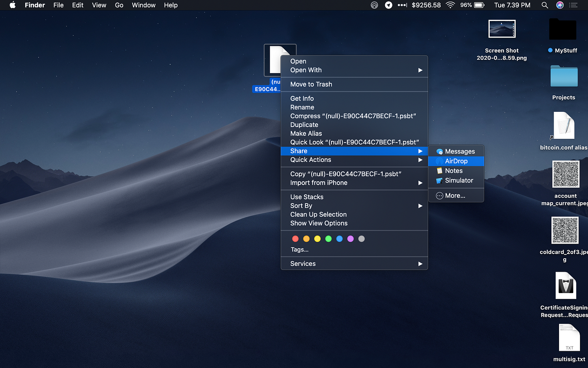Select the CertificateSigningRequest file icon

coord(565,286)
